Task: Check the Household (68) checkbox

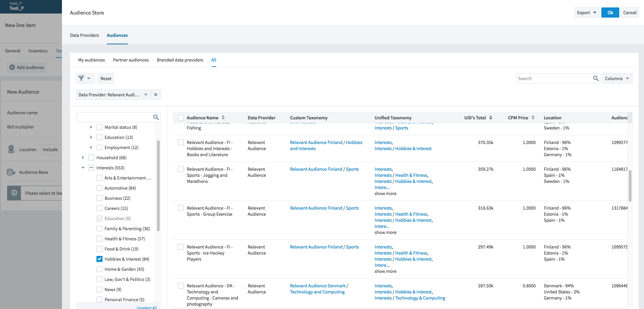Action: tap(91, 158)
